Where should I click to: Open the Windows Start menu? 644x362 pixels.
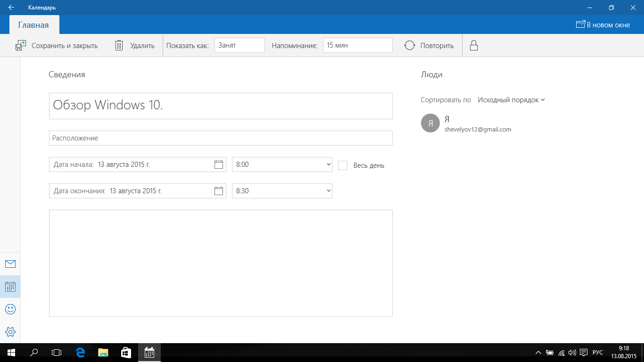11,353
